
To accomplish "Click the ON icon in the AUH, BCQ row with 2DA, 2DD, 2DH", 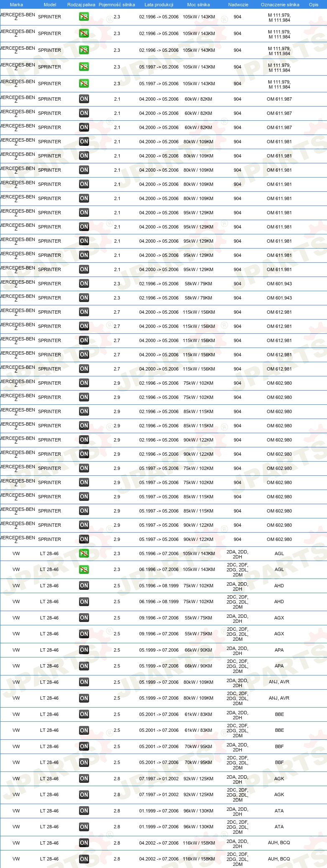I will (84, 843).
